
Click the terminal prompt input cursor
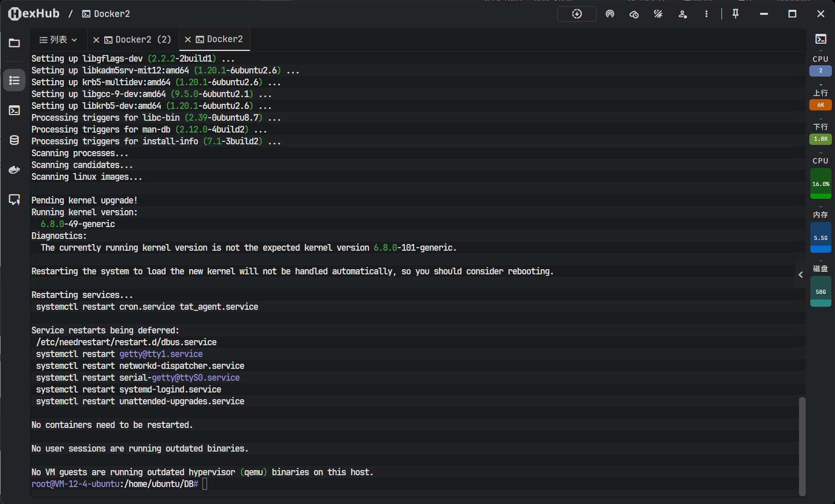point(205,484)
